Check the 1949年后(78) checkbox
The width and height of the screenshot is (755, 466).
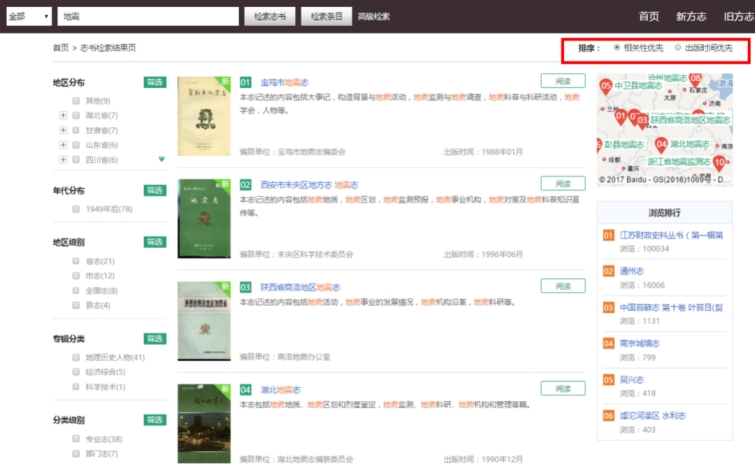tap(76, 209)
